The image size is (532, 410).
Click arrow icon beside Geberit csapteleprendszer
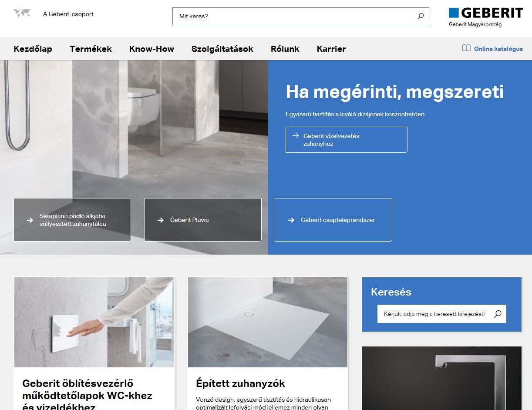click(x=291, y=220)
